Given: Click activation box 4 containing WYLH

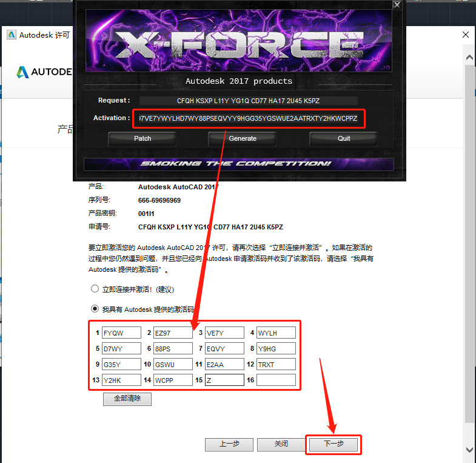Looking at the screenshot, I should pyautogui.click(x=277, y=333).
